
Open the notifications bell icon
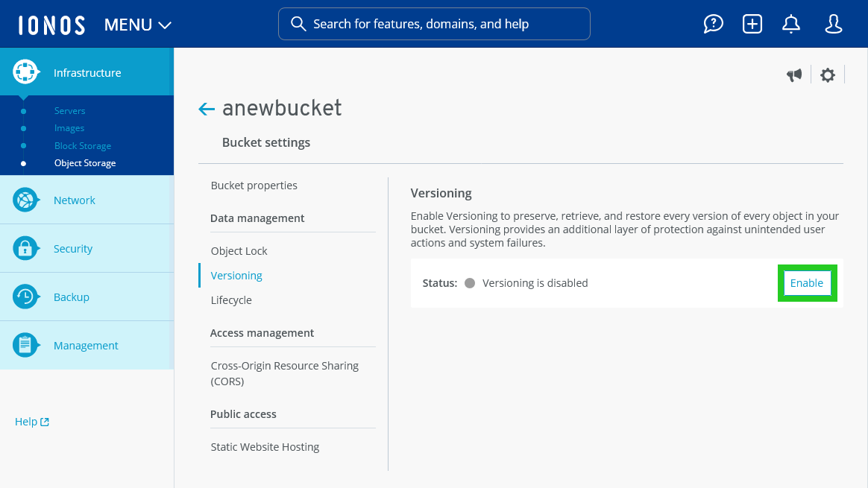[790, 23]
